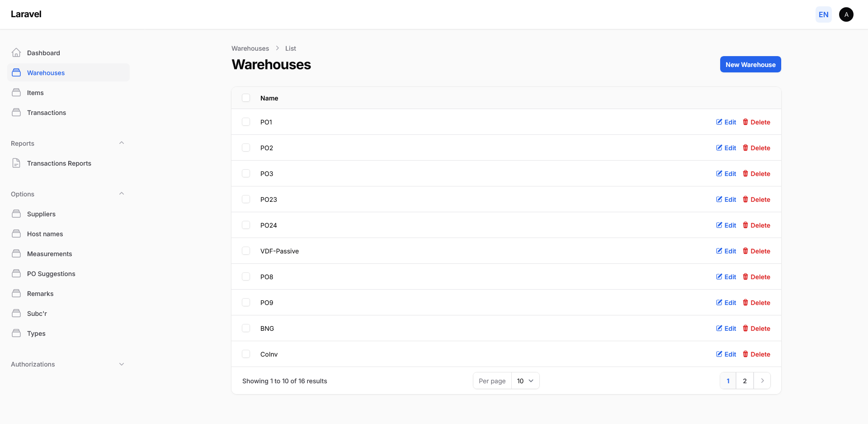Image resolution: width=868 pixels, height=424 pixels.
Task: Expand the Authorizations sidebar group
Action: [121, 364]
